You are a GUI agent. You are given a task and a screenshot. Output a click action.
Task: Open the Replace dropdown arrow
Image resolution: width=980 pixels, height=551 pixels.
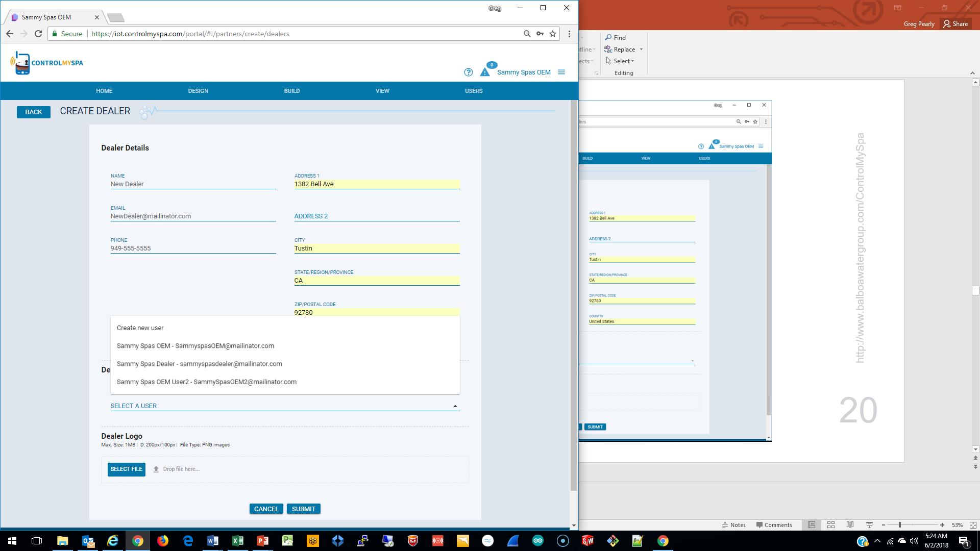(x=641, y=49)
